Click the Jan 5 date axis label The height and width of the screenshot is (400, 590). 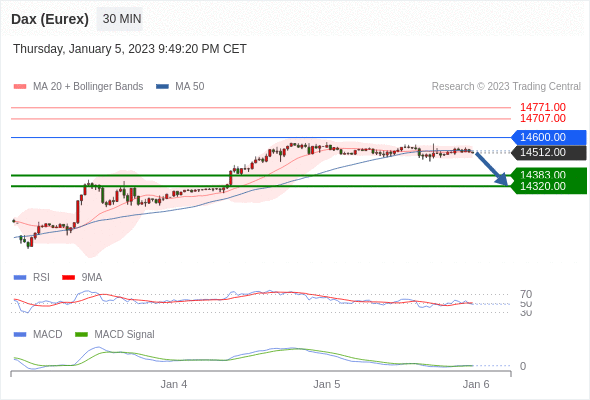tap(327, 385)
